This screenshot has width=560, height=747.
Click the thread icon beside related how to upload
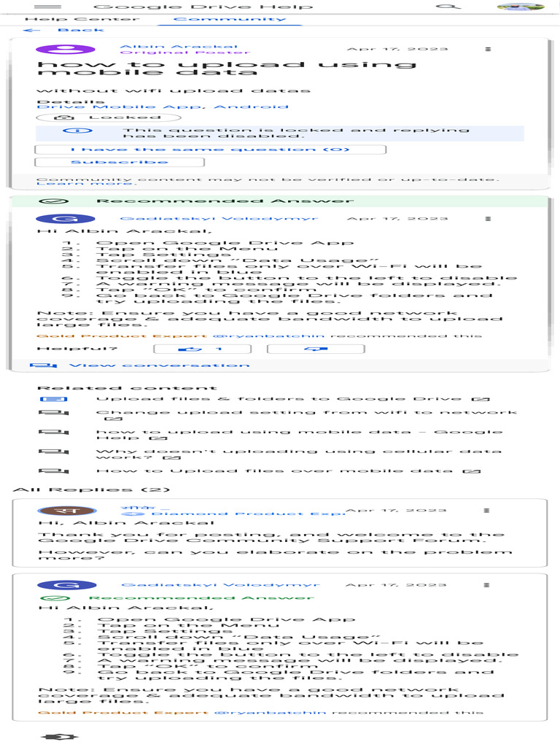[53, 432]
